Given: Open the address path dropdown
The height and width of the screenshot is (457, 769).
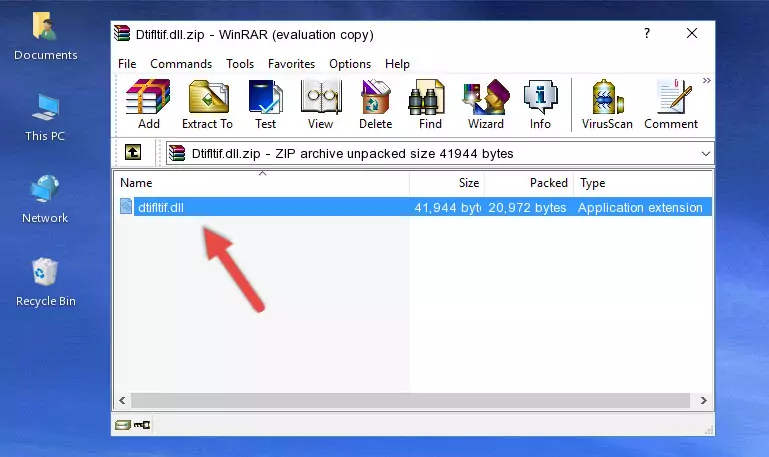Looking at the screenshot, I should pyautogui.click(x=706, y=153).
